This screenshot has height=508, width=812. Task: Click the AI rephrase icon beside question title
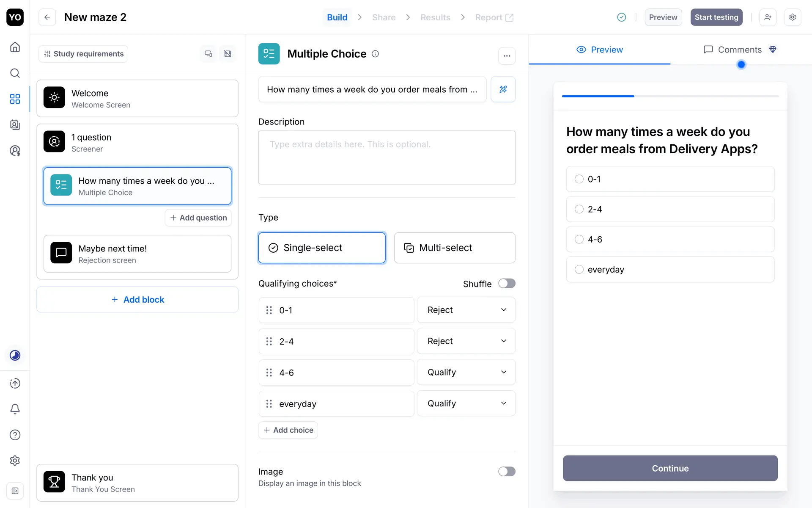tap(503, 89)
